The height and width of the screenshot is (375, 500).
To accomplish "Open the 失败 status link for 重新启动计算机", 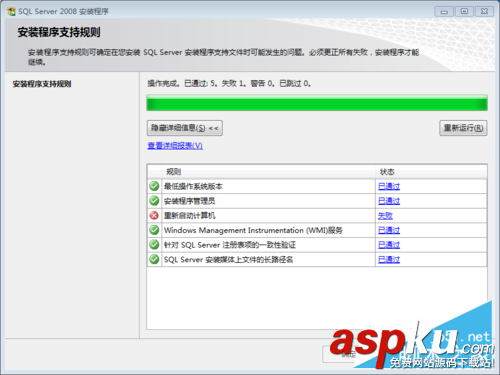I will [x=385, y=216].
